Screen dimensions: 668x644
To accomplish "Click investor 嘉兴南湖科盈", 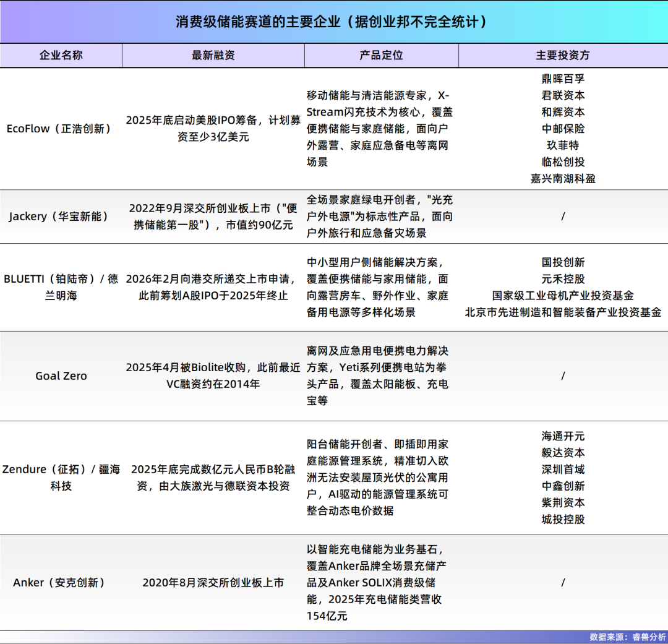I will tap(563, 179).
